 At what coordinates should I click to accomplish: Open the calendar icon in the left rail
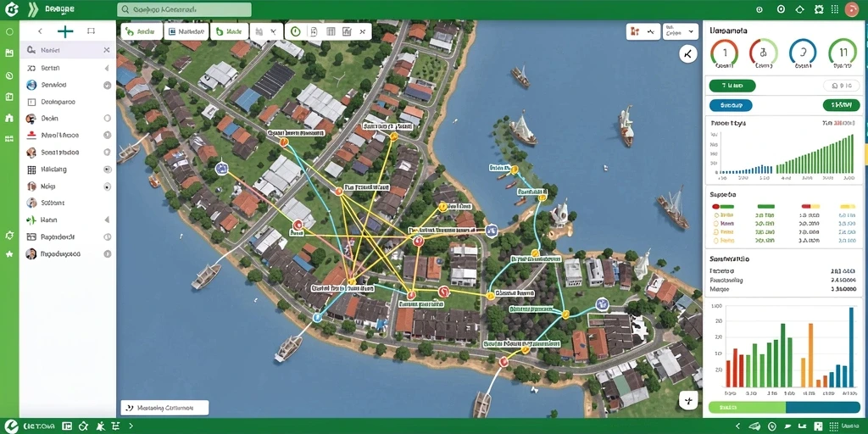pos(8,53)
